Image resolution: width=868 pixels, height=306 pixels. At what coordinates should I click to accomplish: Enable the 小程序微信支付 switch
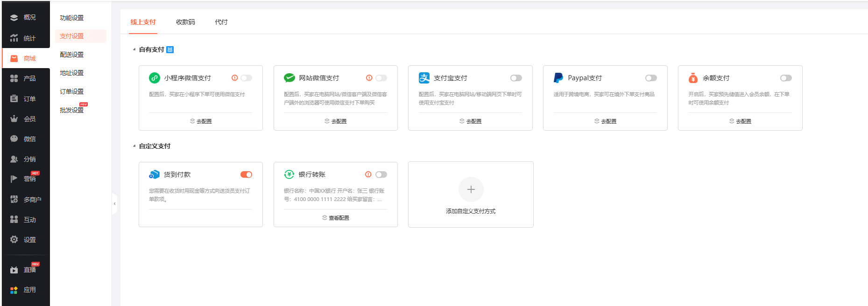(247, 78)
